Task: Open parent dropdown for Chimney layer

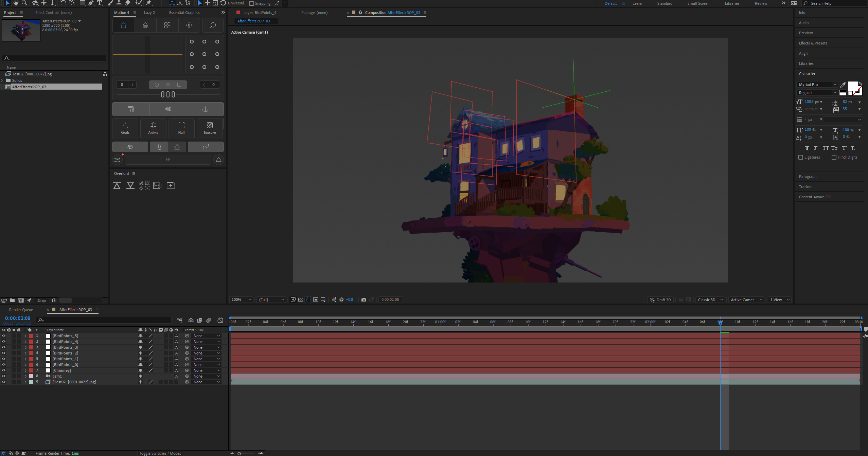Action: (207, 370)
